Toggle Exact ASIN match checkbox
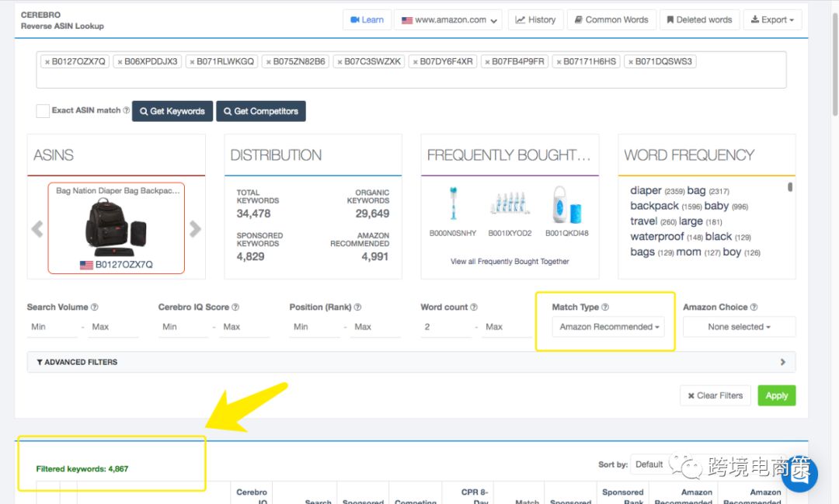Viewport: 839px width, 504px height. coord(43,111)
